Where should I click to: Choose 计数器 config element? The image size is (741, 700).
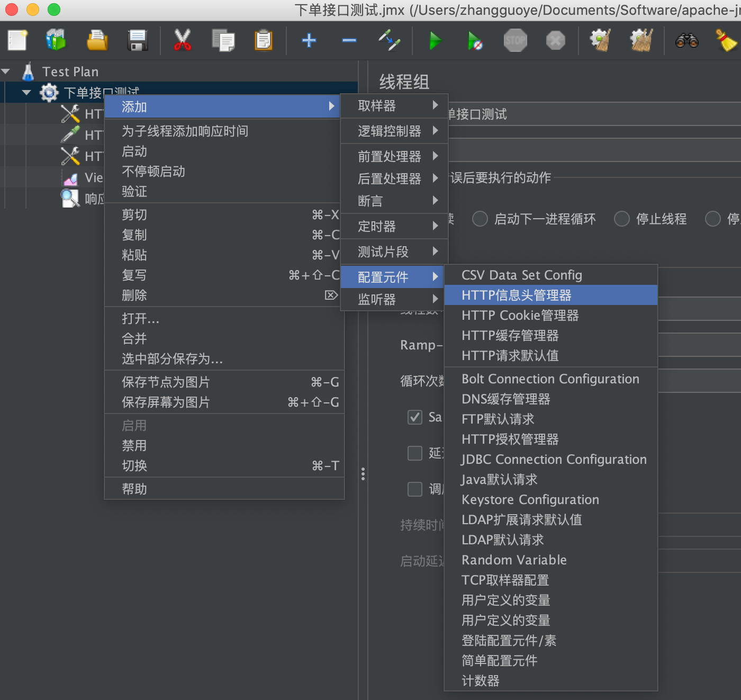click(x=551, y=680)
